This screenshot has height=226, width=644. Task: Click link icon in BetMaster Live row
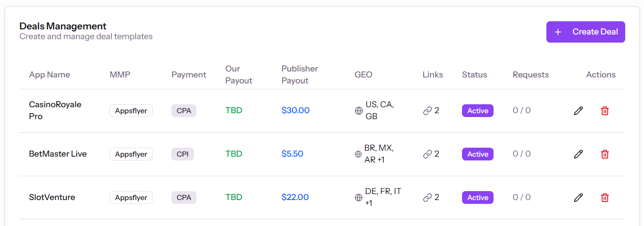(427, 154)
